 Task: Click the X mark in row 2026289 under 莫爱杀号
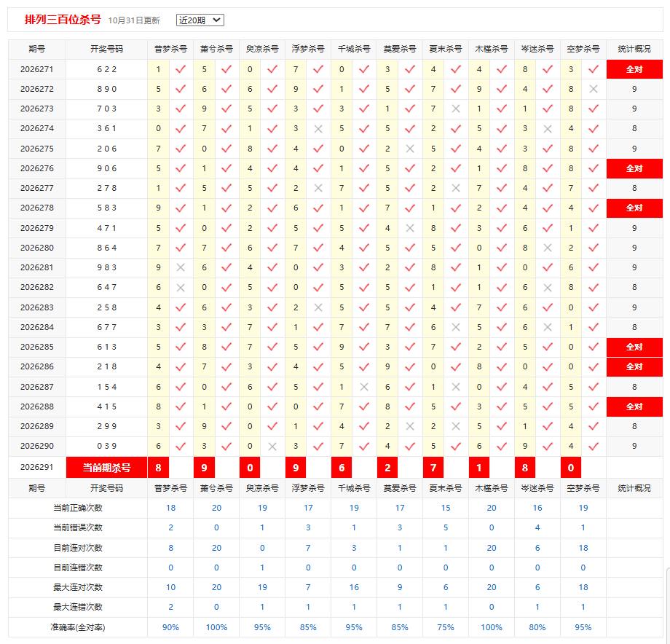pyautogui.click(x=410, y=426)
